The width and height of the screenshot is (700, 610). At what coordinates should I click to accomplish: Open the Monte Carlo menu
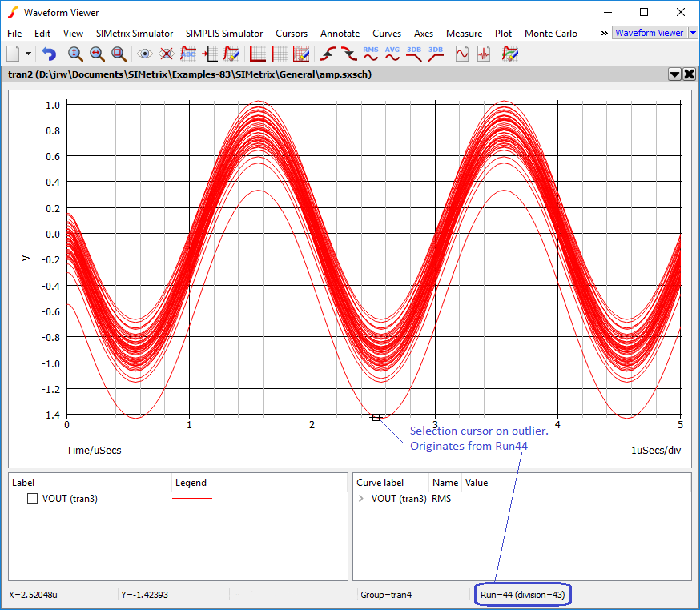550,34
